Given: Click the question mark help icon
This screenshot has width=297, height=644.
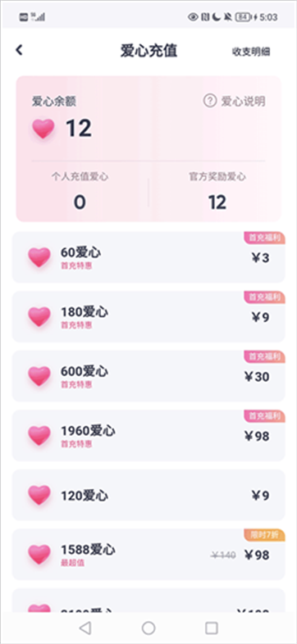Looking at the screenshot, I should point(210,101).
